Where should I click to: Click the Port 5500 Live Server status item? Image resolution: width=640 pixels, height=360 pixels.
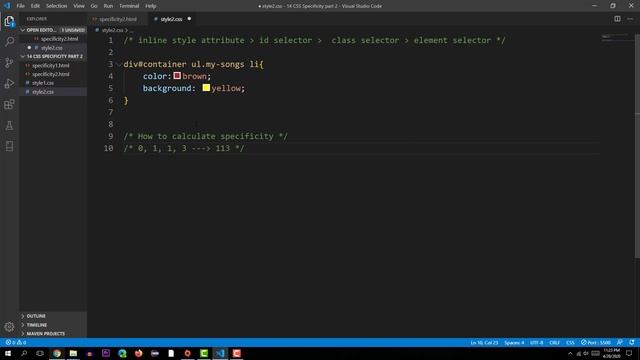click(596, 342)
